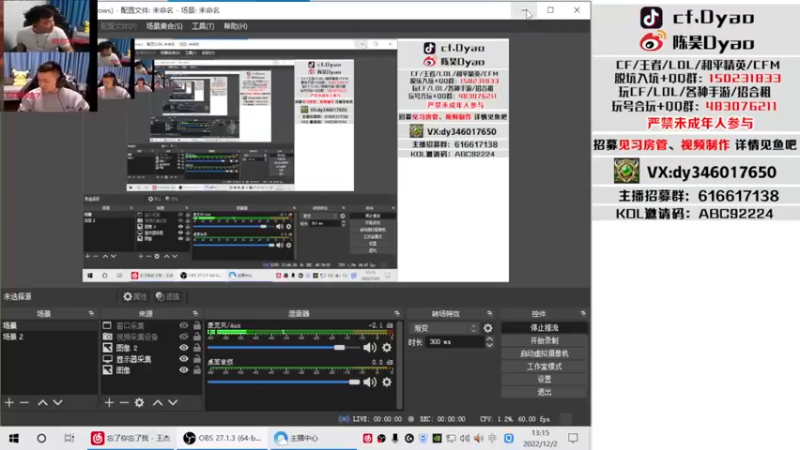The width and height of the screenshot is (800, 450).
Task: Show the hidden 视频采集设备 source via eye icon
Action: (184, 337)
